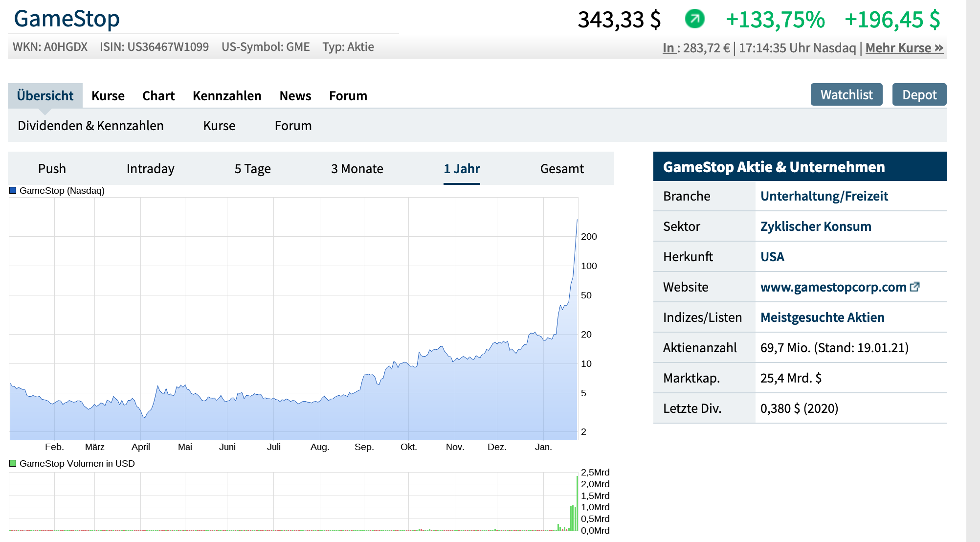Add GameStop to the Watchlist

(x=846, y=94)
